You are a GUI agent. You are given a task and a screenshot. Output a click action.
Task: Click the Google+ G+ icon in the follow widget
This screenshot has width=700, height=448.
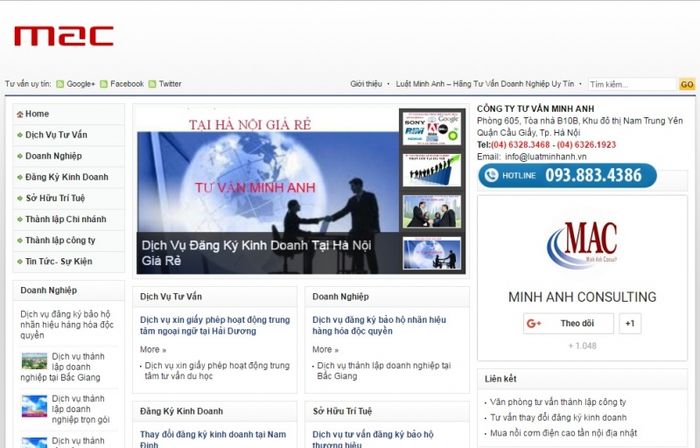[x=533, y=324]
